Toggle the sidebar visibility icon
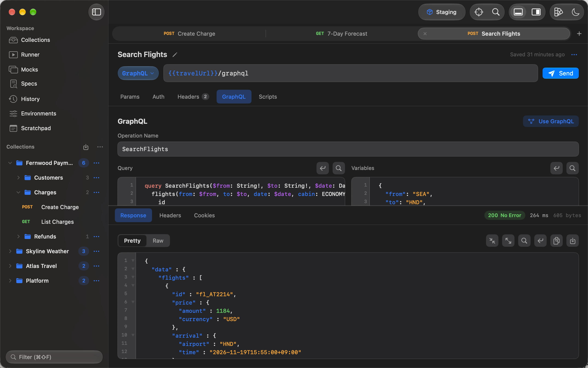Viewport: 588px width, 368px height. tap(96, 12)
